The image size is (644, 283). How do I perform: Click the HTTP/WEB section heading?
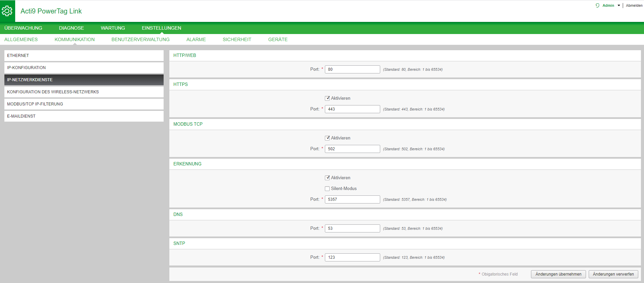pyautogui.click(x=185, y=55)
